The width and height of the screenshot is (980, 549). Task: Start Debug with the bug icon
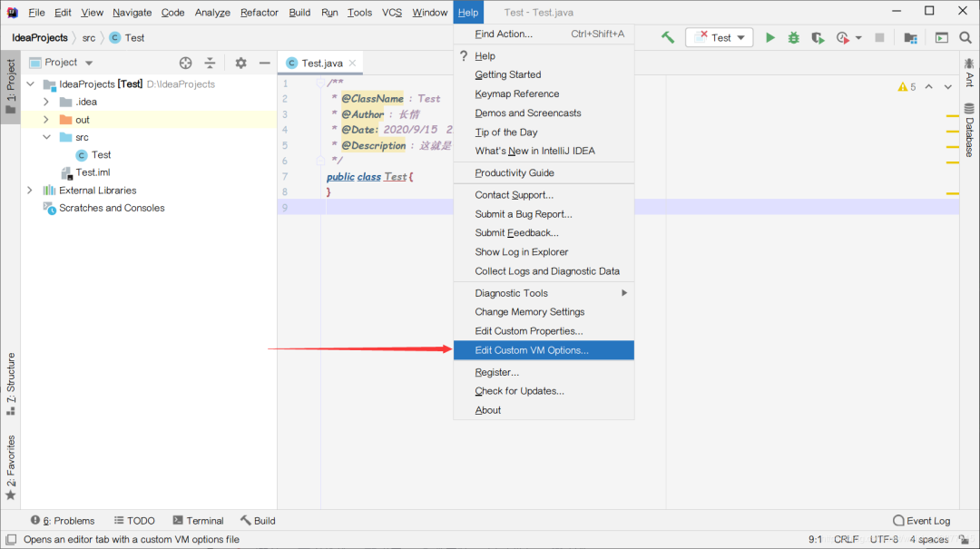click(794, 37)
